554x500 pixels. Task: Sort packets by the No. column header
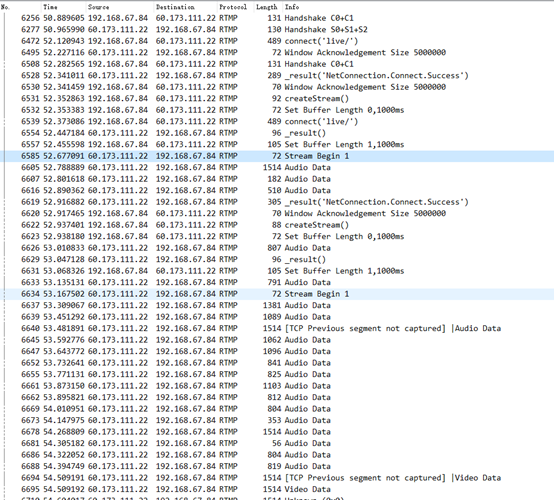[x=20, y=7]
